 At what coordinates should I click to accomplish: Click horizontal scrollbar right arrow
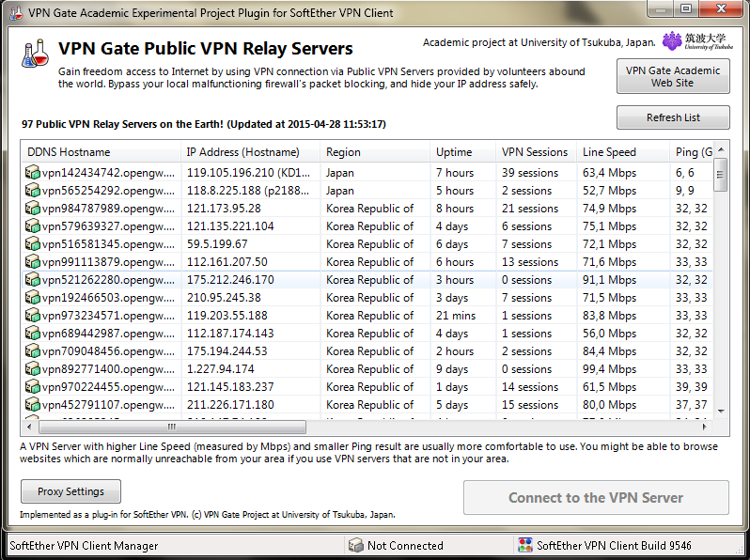705,427
